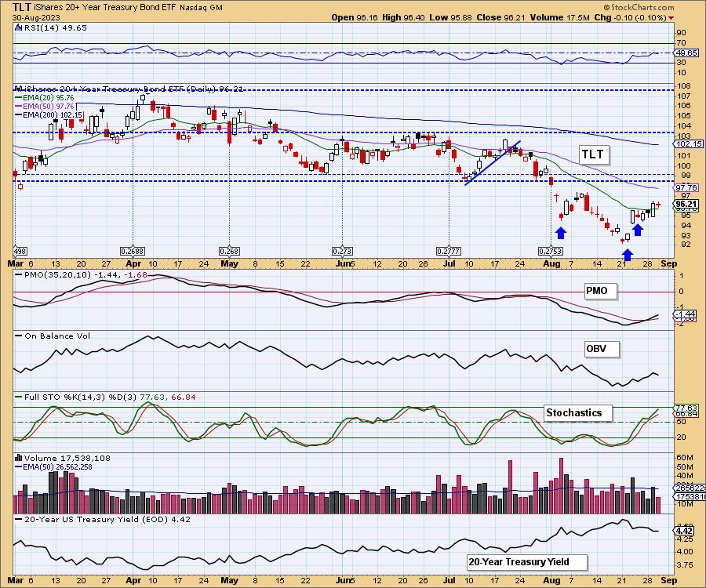Viewport: 706px width, 588px height.
Task: Click the Mar label under price chart axis
Action: click(16, 263)
